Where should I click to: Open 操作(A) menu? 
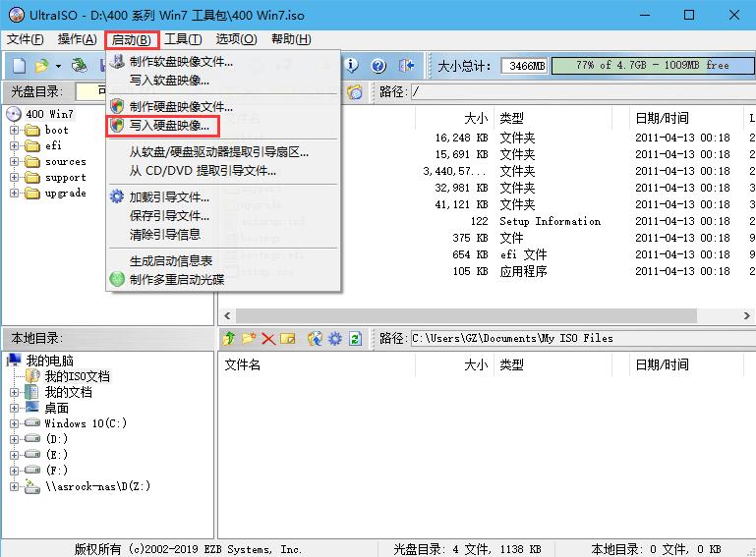77,39
